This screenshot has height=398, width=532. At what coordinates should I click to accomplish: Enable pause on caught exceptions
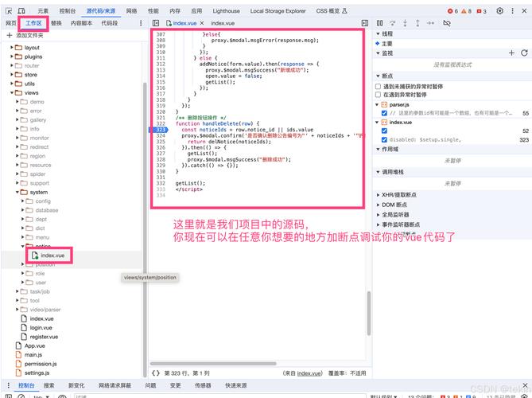(378, 95)
